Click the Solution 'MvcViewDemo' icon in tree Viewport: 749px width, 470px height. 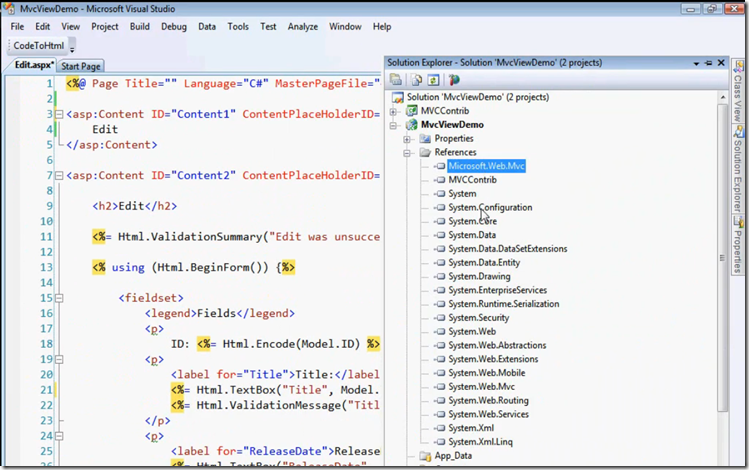[397, 97]
